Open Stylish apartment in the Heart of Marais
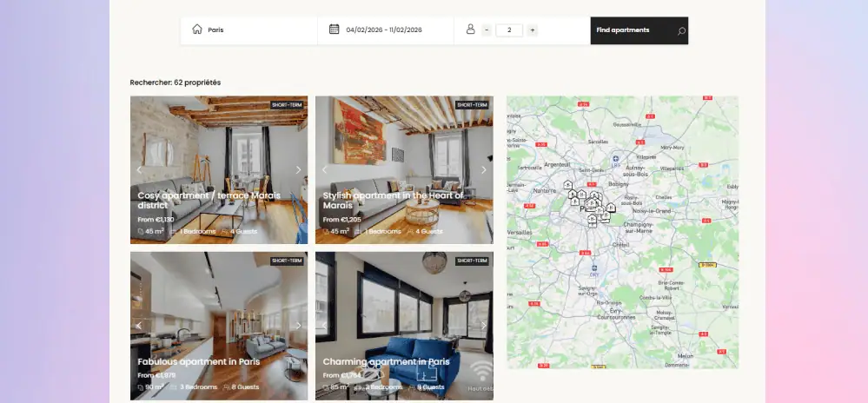Viewport: 868px width, 403px height. click(393, 201)
